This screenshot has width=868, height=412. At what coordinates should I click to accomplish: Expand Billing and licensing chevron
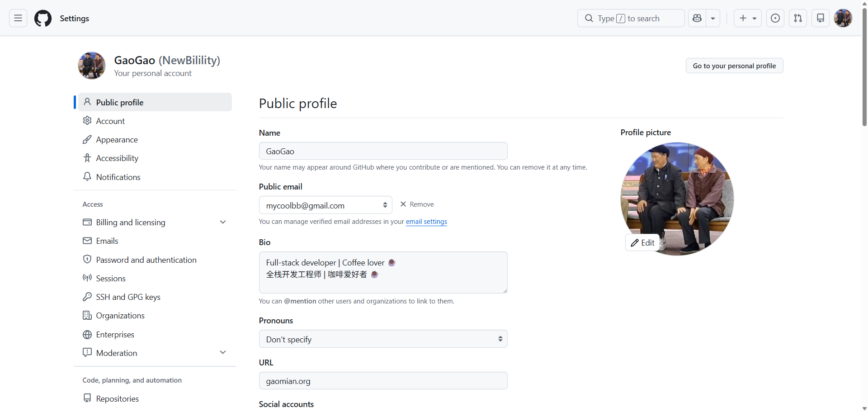223,222
